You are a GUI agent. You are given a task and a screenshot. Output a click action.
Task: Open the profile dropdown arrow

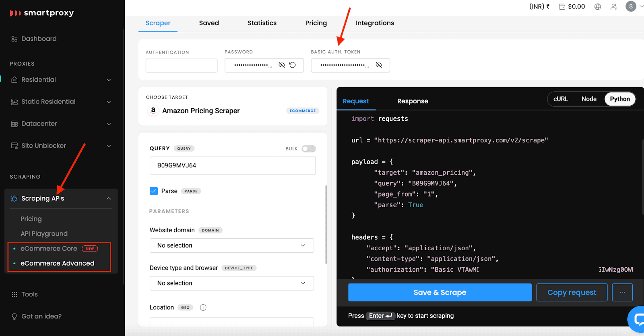point(641,6)
